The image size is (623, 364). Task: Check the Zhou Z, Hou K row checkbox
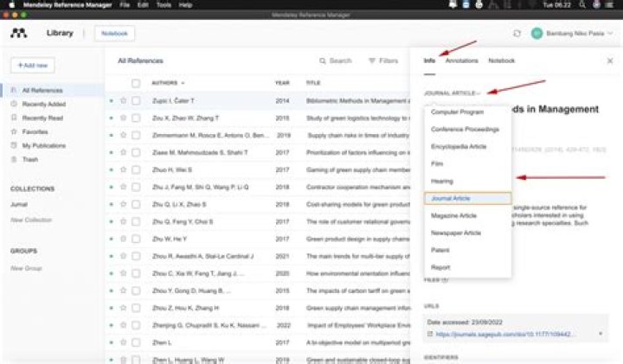(136, 308)
